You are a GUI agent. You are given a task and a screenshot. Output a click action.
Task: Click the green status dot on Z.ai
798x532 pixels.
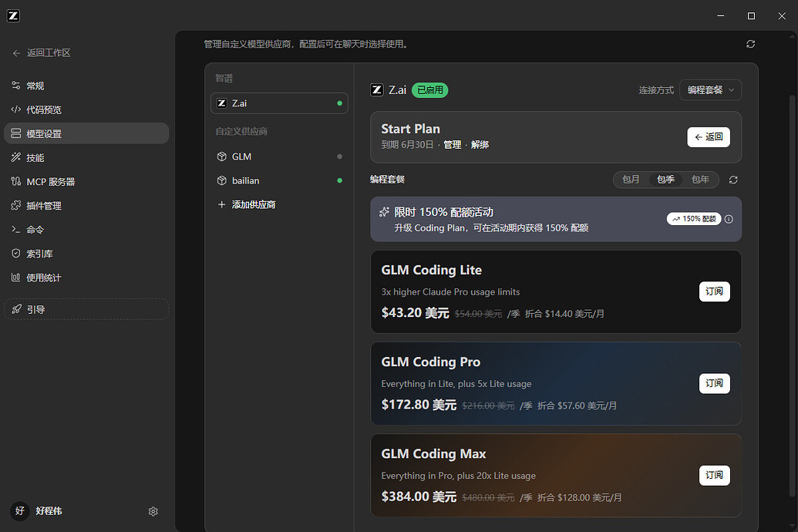(339, 103)
